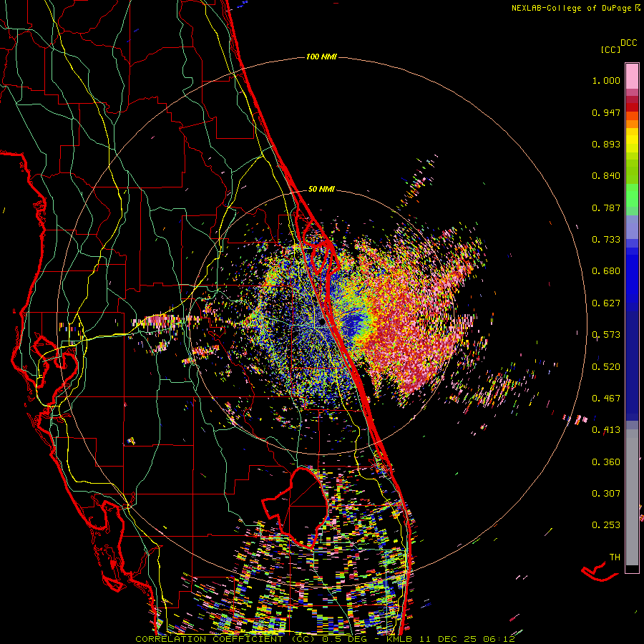Click the 0.520 scale value
The width and height of the screenshot is (644, 644).
coord(606,367)
